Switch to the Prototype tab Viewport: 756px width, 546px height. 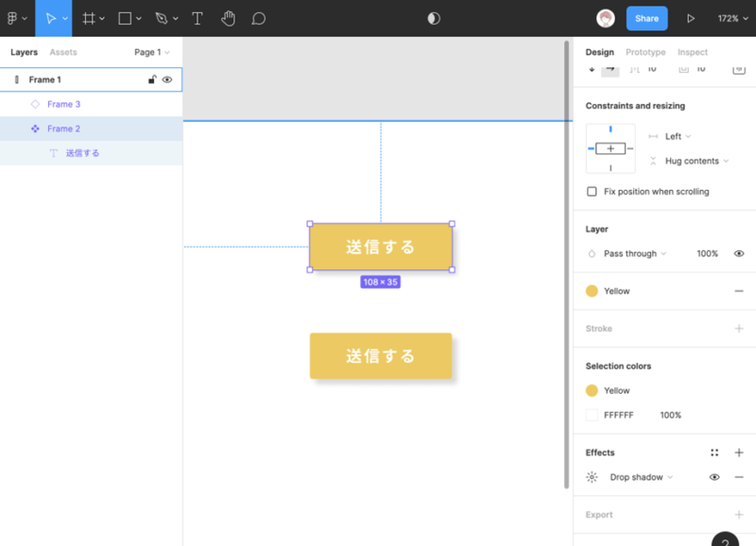coord(645,52)
